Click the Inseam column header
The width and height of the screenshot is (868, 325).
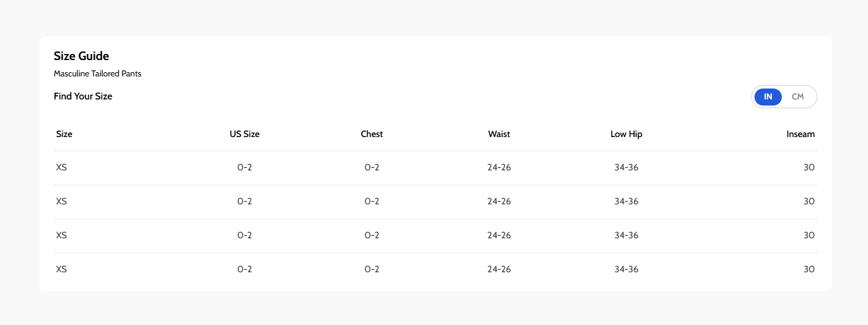coord(800,134)
